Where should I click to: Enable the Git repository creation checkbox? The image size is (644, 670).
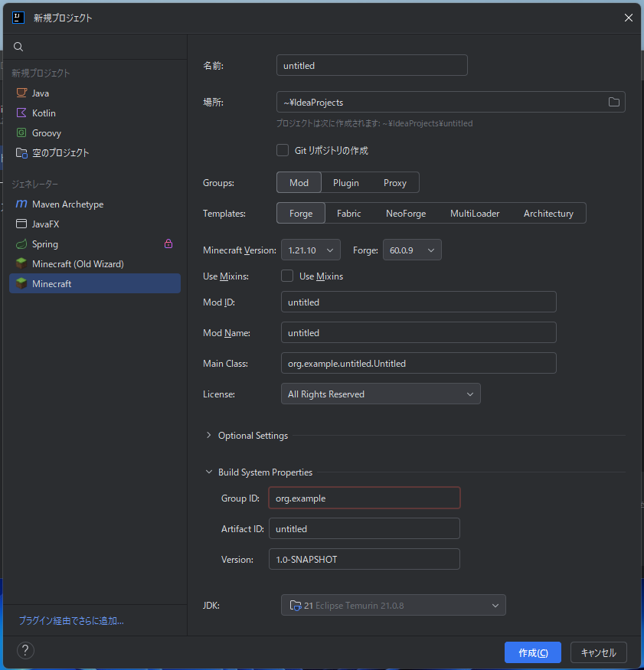[x=283, y=151]
